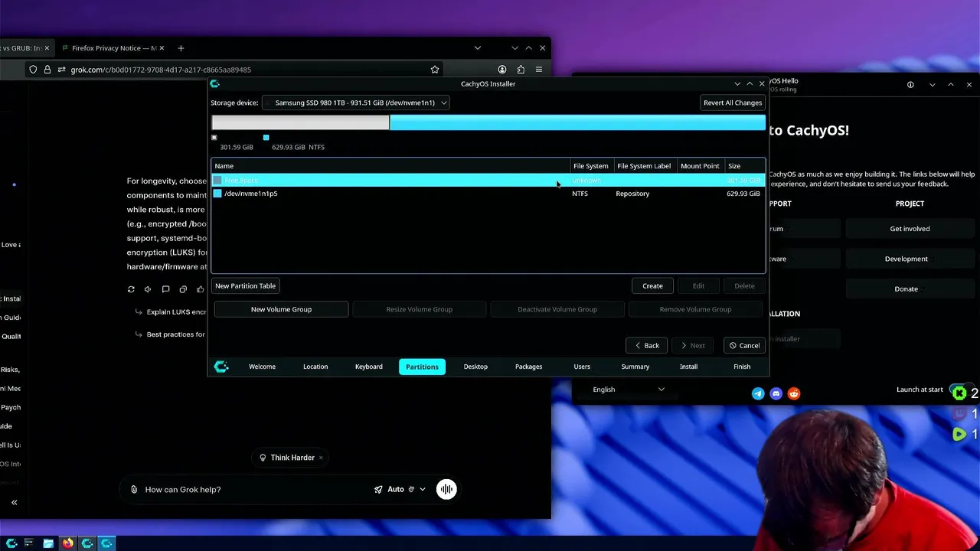
Task: Click Development in CachyOS Hello
Action: [910, 259]
